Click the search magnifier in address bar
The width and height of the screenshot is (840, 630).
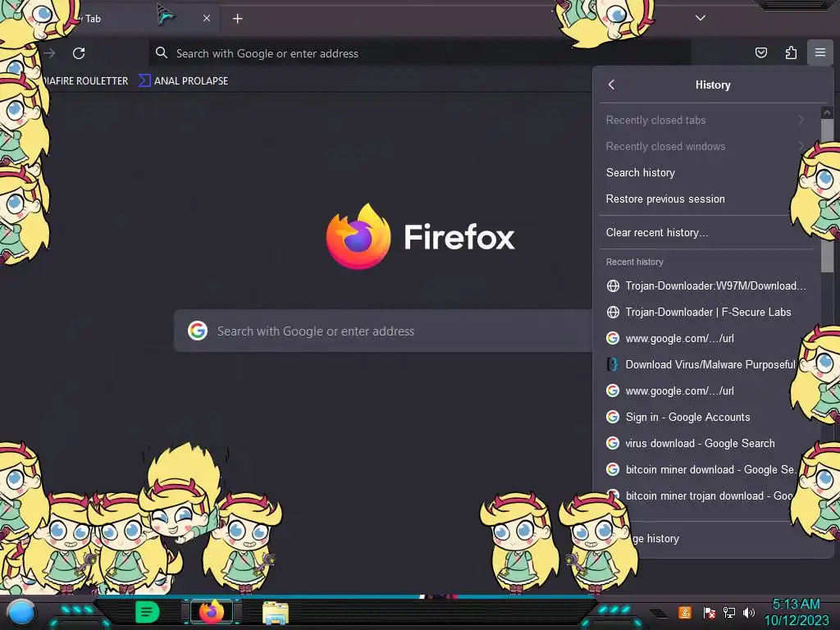[162, 52]
